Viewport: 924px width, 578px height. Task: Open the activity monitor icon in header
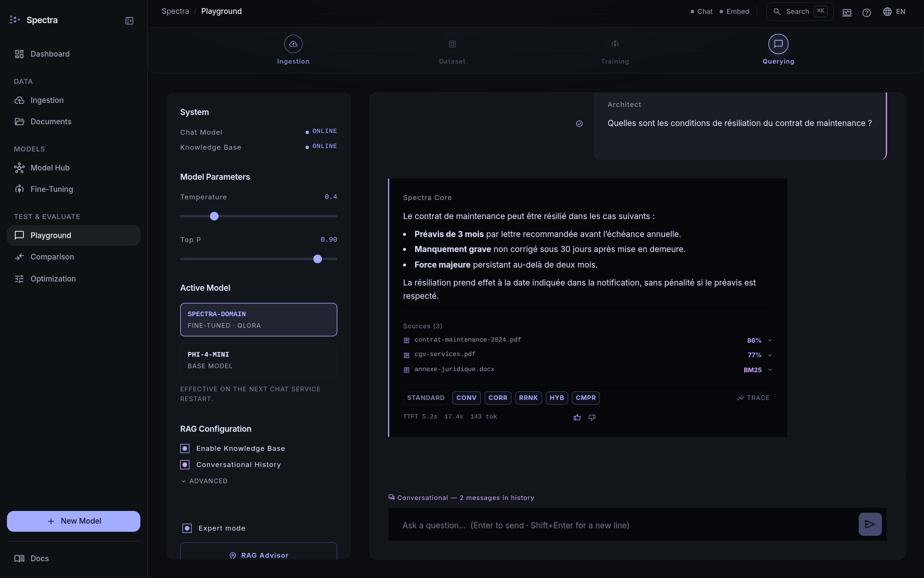pos(847,12)
